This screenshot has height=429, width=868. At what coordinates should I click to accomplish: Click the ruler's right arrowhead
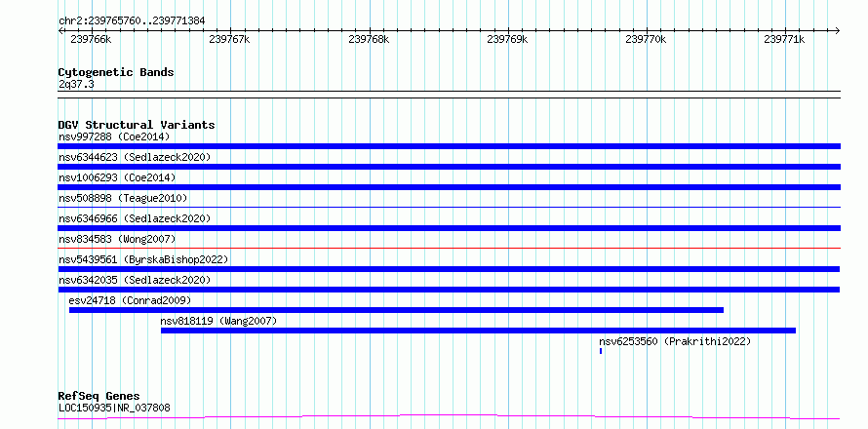click(838, 30)
